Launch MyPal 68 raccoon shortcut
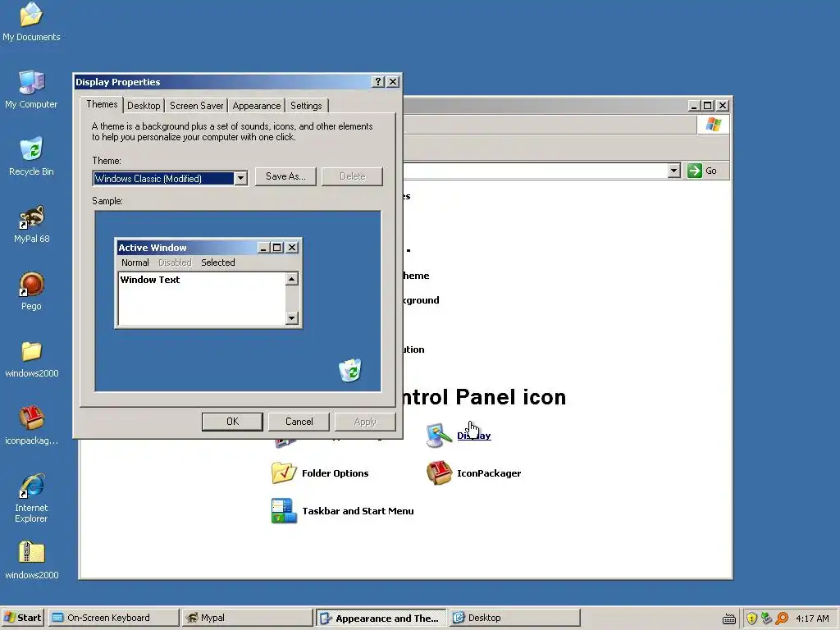Image resolution: width=840 pixels, height=630 pixels. point(31,217)
